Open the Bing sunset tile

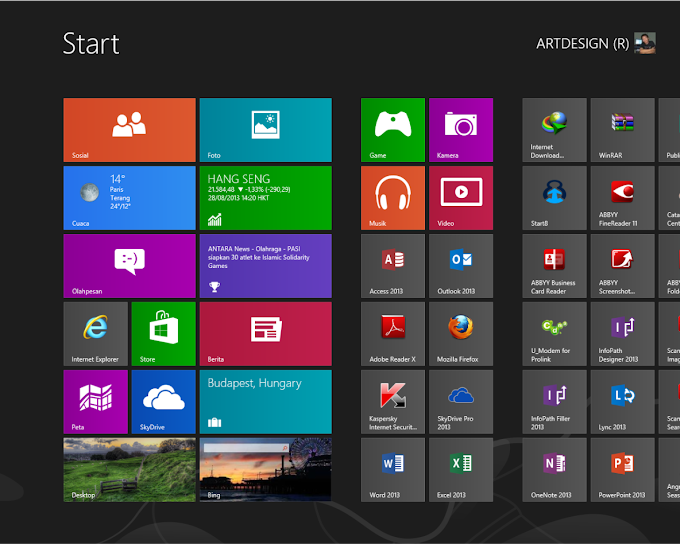tap(265, 470)
